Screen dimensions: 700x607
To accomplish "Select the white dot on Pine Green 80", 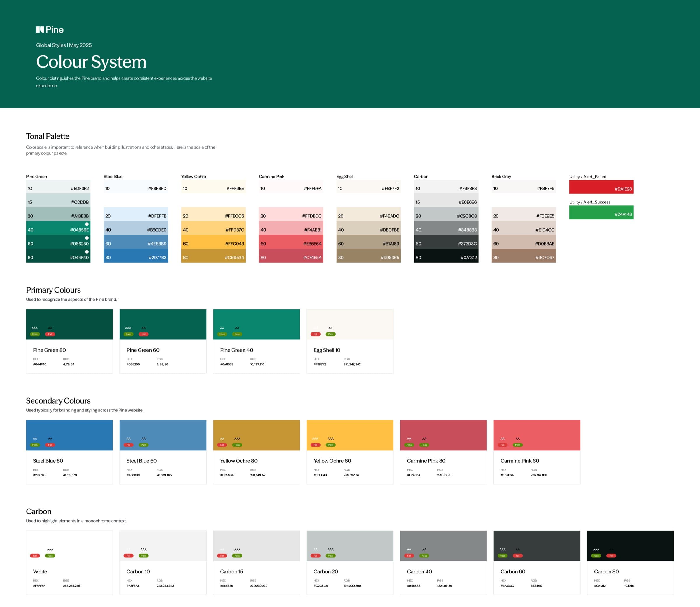I will 87,252.
